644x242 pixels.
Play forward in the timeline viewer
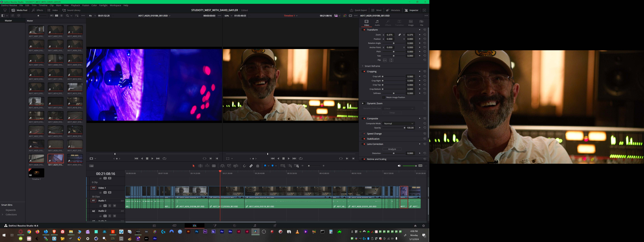[289, 159]
